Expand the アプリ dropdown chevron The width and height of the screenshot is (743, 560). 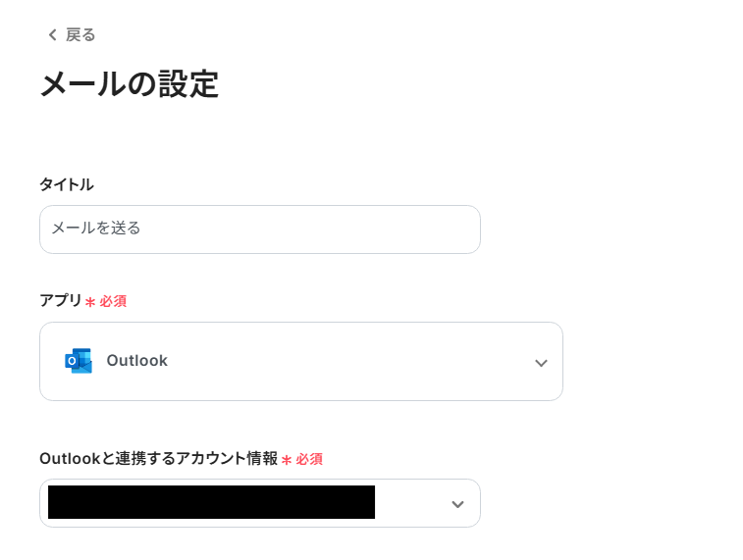(x=541, y=363)
